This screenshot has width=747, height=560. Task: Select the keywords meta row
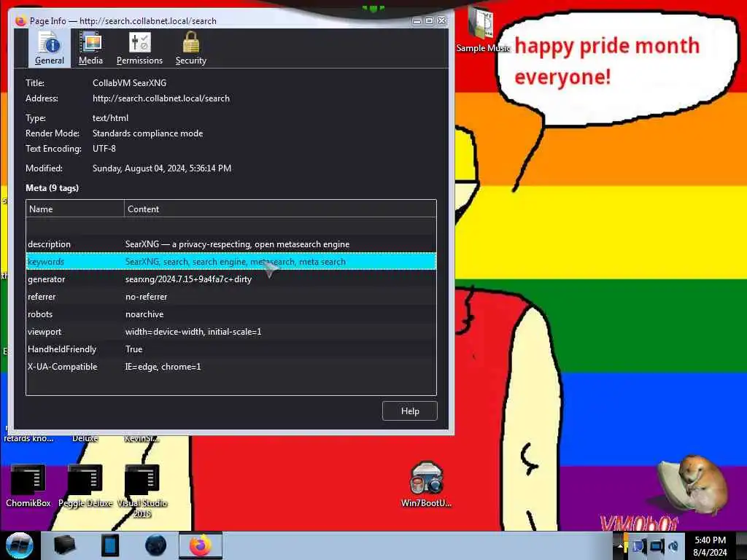[231, 262]
